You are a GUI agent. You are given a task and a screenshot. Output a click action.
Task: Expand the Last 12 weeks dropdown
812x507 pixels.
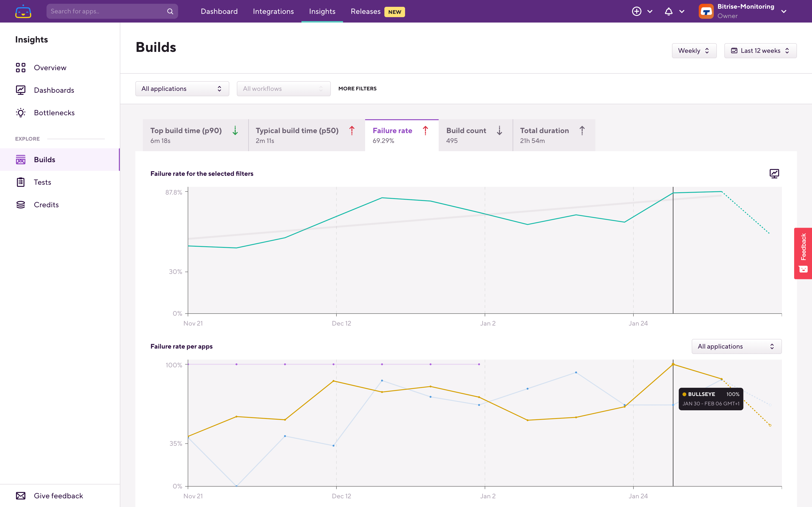(760, 51)
